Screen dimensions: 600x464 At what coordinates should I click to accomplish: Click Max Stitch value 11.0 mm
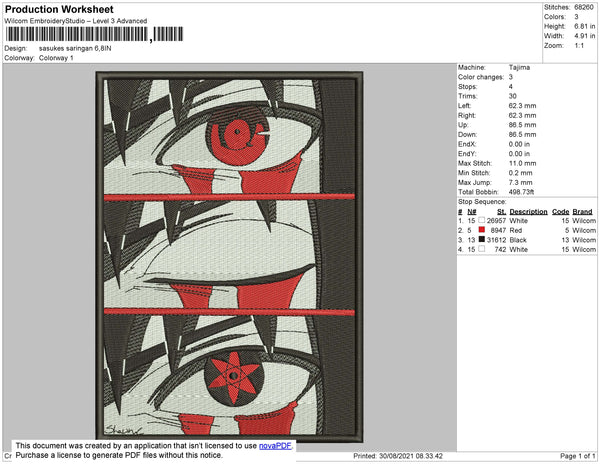(x=522, y=163)
